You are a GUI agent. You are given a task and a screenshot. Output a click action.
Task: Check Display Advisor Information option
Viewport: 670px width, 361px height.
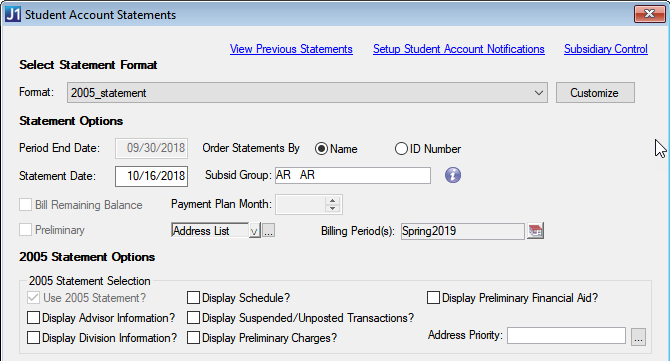tap(33, 318)
